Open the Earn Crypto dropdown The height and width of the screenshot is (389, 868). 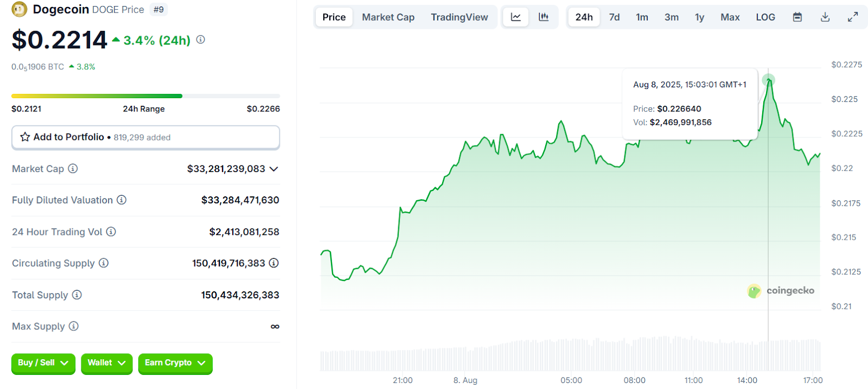coord(175,363)
